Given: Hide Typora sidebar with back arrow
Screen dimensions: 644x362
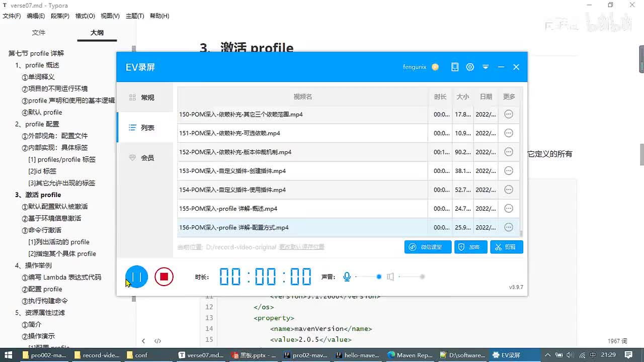Looking at the screenshot, I should 143,341.
